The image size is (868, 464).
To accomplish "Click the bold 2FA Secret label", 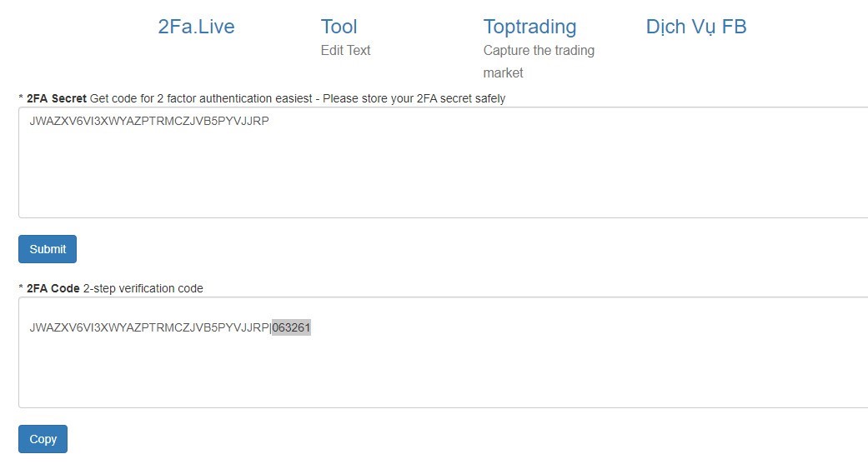I will point(57,98).
